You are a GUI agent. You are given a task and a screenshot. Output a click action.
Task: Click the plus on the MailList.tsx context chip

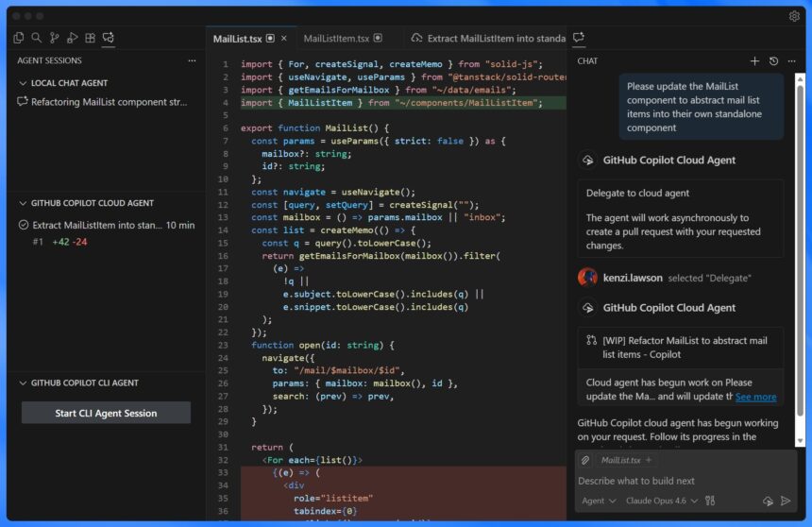click(x=649, y=460)
